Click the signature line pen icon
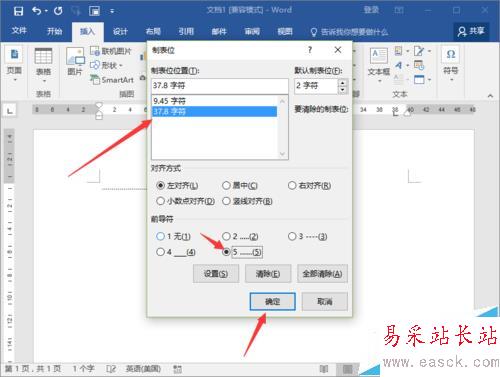 point(419,51)
